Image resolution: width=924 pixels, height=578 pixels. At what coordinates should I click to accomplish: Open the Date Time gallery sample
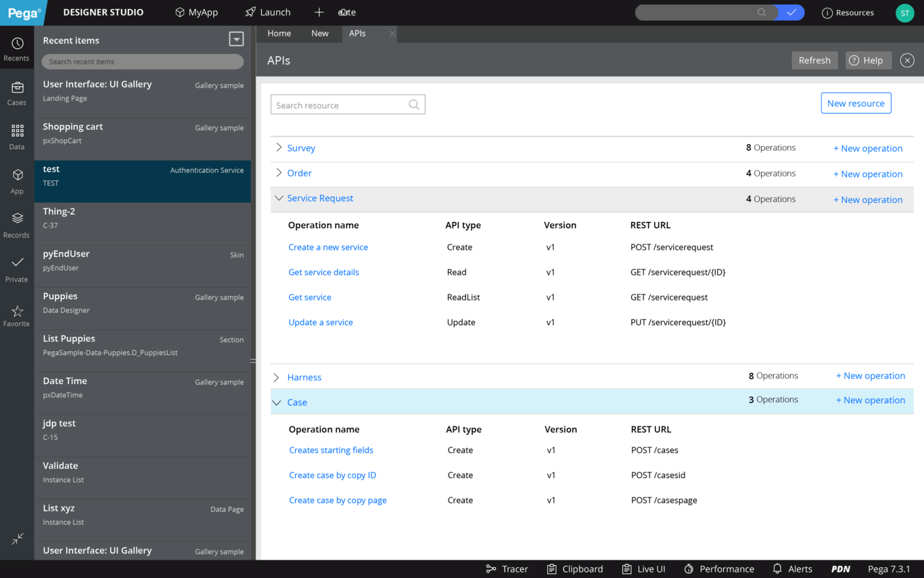[143, 394]
